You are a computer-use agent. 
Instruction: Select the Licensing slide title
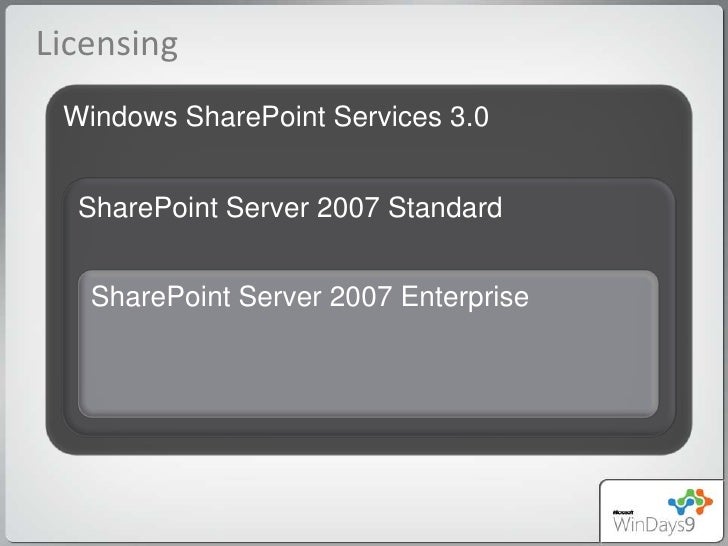coord(107,44)
